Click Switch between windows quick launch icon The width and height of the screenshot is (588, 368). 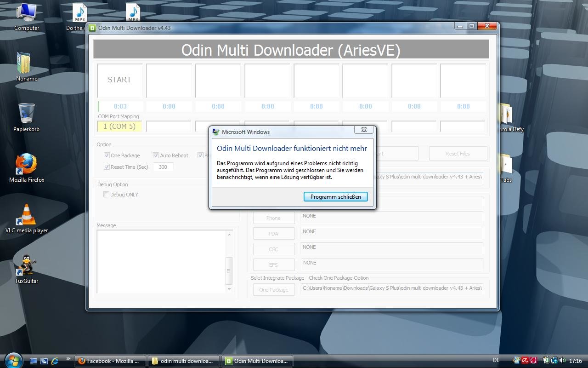point(44,361)
